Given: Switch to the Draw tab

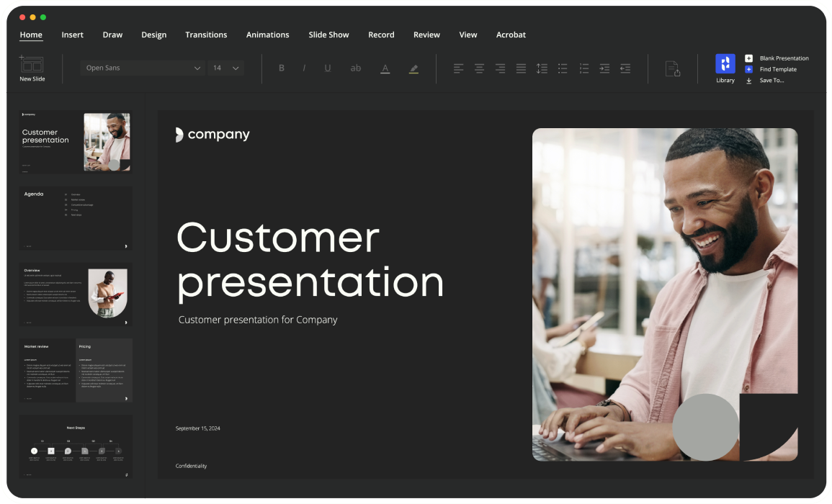Looking at the screenshot, I should coord(112,35).
